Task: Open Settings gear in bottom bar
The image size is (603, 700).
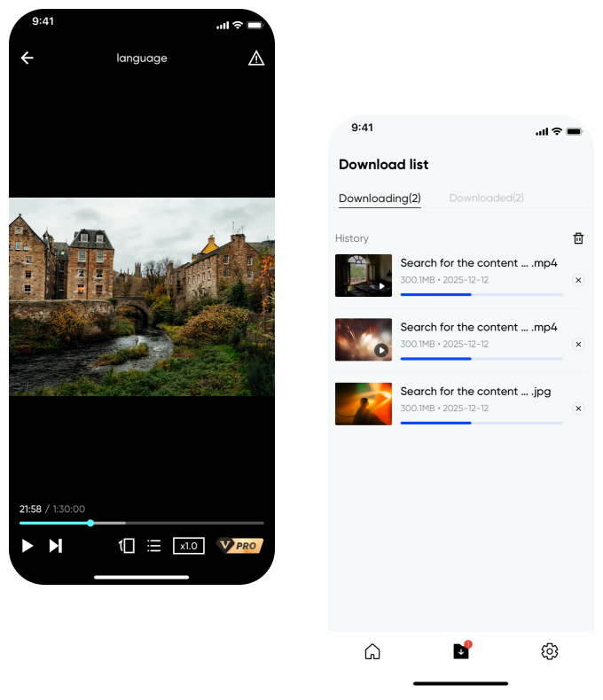Action: click(550, 651)
